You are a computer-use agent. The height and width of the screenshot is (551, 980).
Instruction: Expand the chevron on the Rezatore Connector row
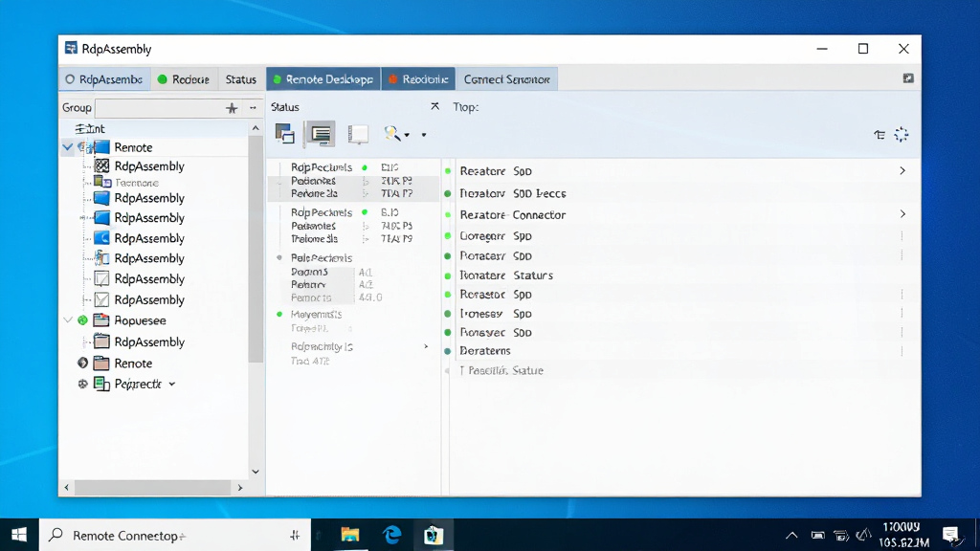point(902,214)
